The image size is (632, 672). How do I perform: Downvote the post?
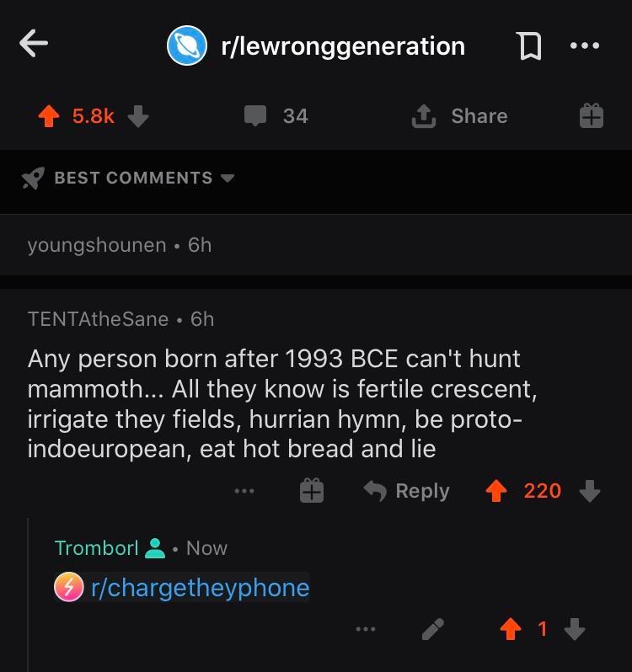tap(138, 116)
